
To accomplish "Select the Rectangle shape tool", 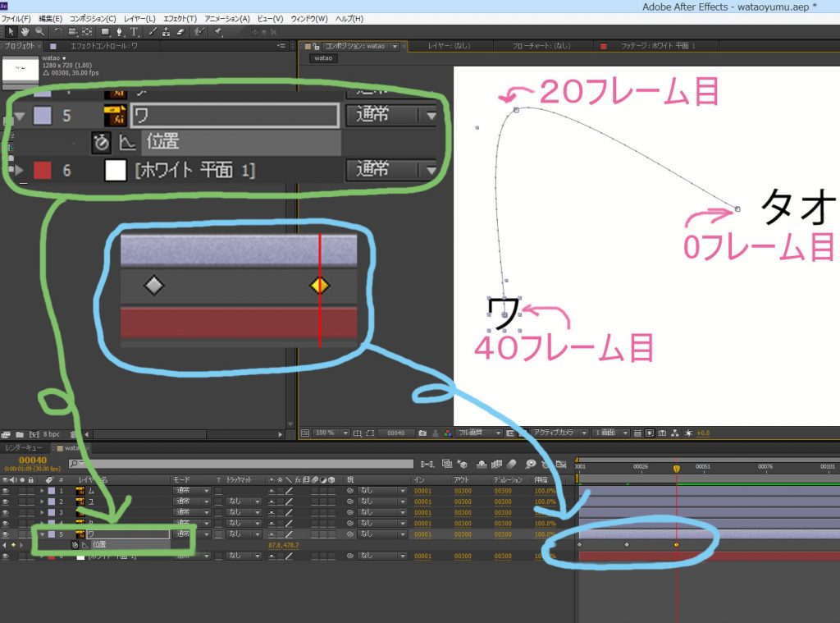I will click(x=106, y=32).
